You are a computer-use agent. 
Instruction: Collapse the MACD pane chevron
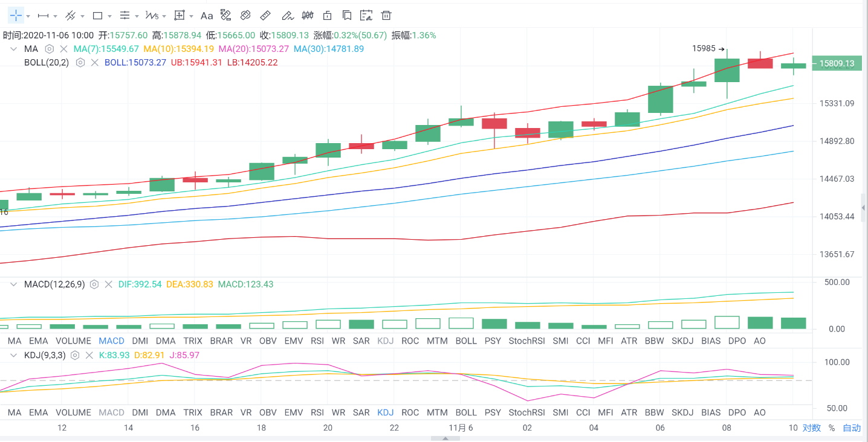coord(13,284)
